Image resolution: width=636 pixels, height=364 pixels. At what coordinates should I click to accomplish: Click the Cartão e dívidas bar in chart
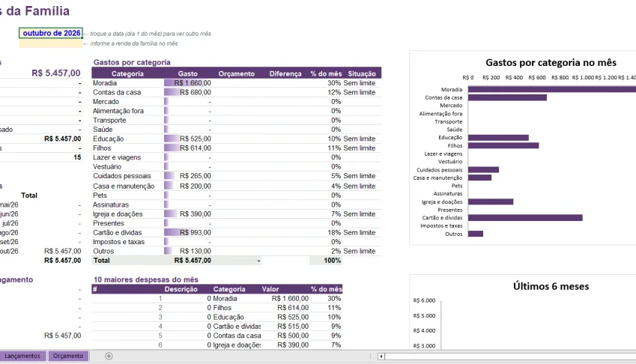525,218
